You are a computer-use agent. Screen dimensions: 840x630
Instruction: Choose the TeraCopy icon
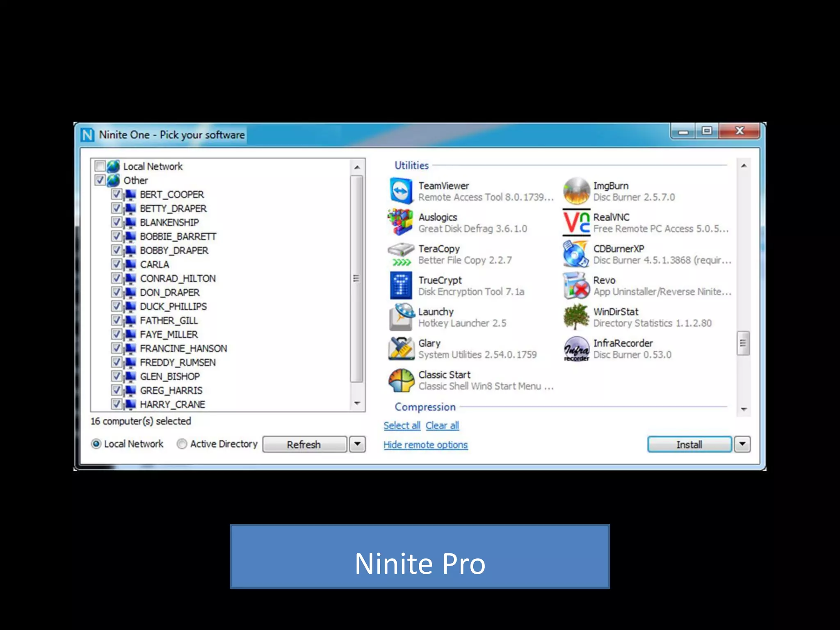[401, 254]
